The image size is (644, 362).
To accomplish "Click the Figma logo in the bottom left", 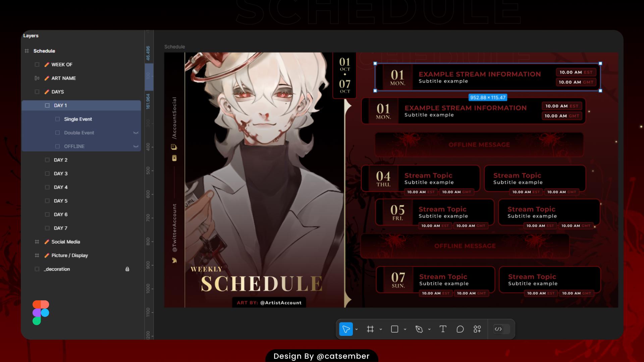I will point(41,312).
